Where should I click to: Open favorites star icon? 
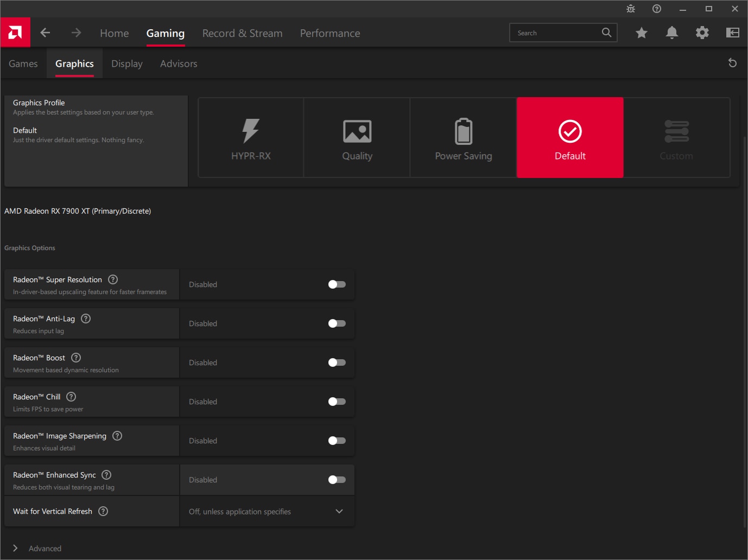point(642,33)
